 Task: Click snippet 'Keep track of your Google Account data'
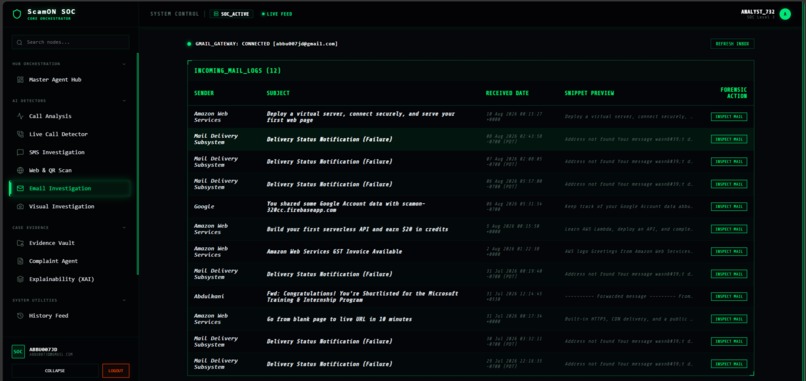click(629, 207)
